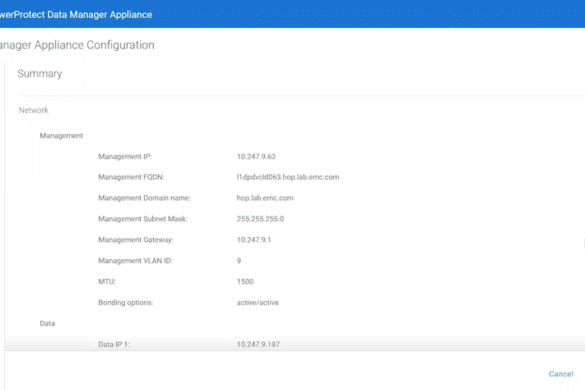Select the Management VLAN ID value 9
The height and width of the screenshot is (390, 585).
[239, 260]
